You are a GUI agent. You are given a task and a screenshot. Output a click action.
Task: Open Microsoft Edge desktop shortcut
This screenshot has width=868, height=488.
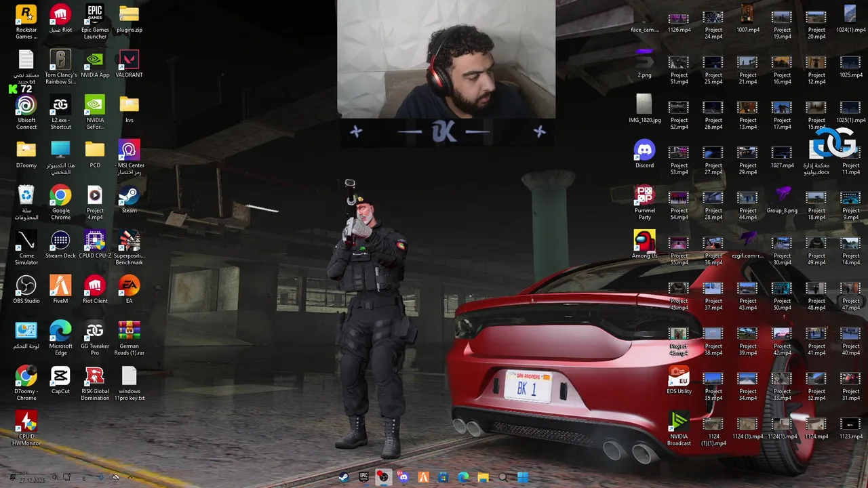coord(60,338)
